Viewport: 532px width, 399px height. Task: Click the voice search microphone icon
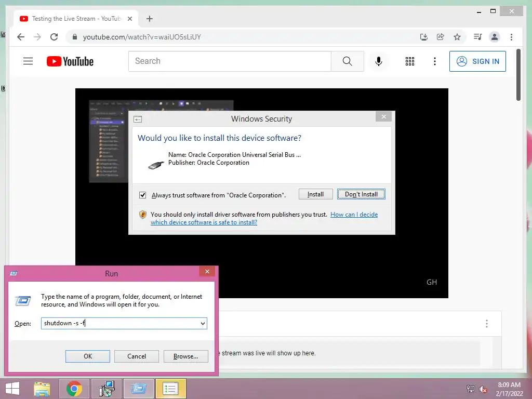[379, 61]
